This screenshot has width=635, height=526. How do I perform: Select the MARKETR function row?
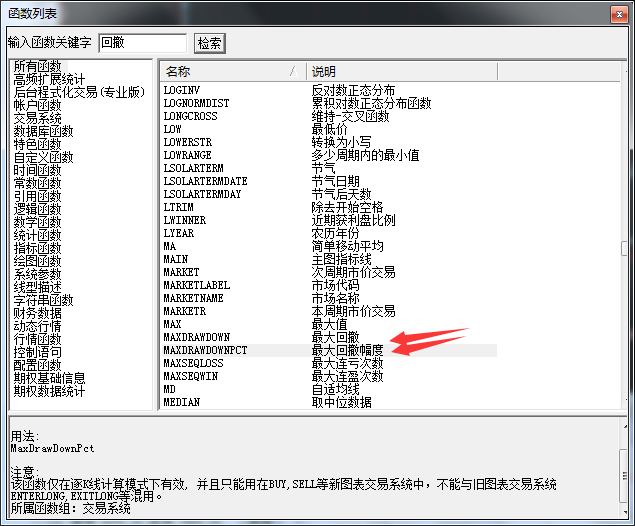coord(329,311)
